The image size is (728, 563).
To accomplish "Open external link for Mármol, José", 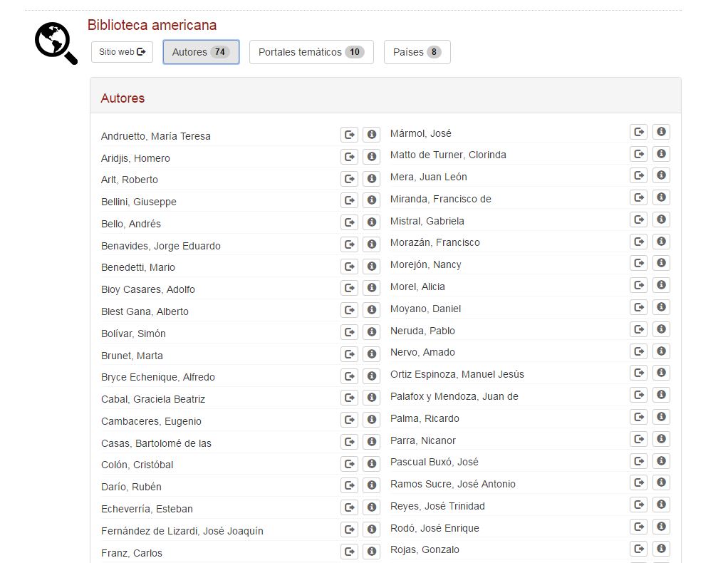I will tap(639, 132).
